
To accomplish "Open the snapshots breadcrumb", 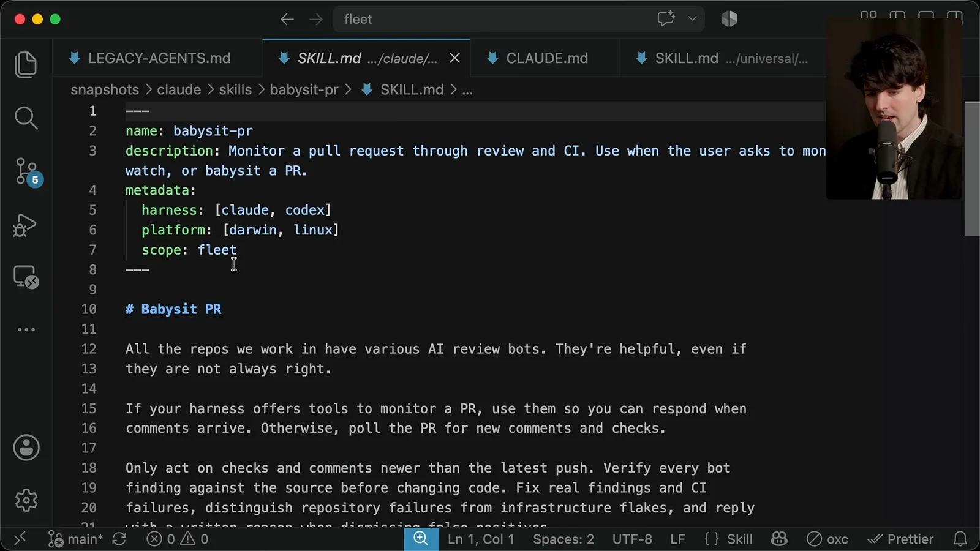I will pyautogui.click(x=105, y=90).
